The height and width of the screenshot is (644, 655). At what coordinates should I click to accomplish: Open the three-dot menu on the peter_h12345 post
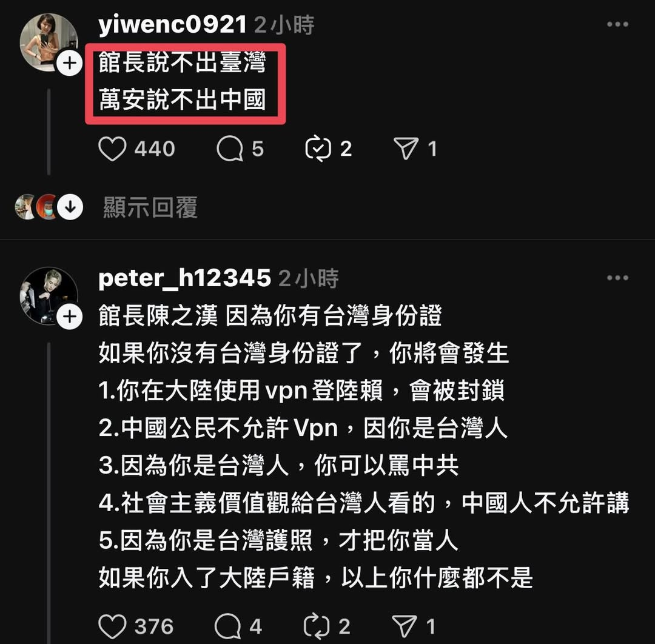(618, 278)
